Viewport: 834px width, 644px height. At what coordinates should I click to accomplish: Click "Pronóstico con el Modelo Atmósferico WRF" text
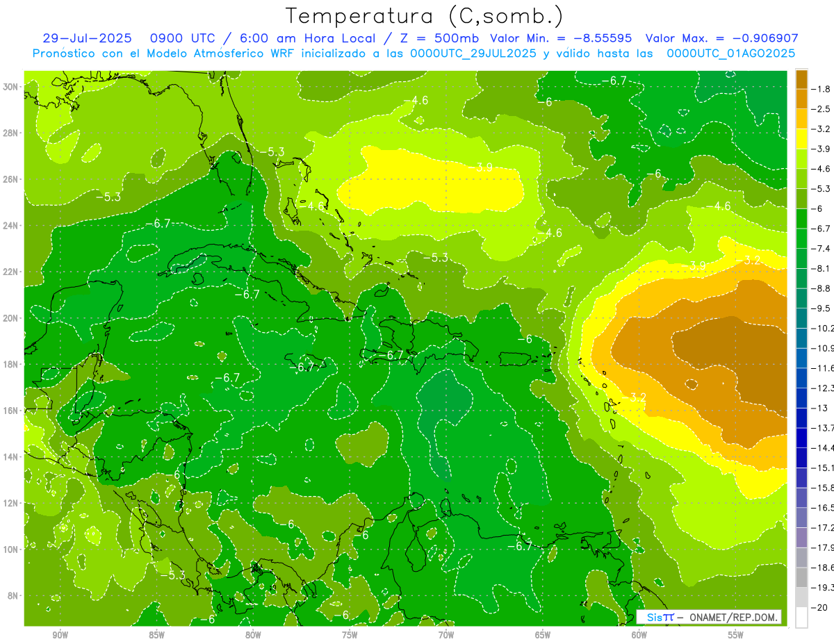pyautogui.click(x=165, y=53)
